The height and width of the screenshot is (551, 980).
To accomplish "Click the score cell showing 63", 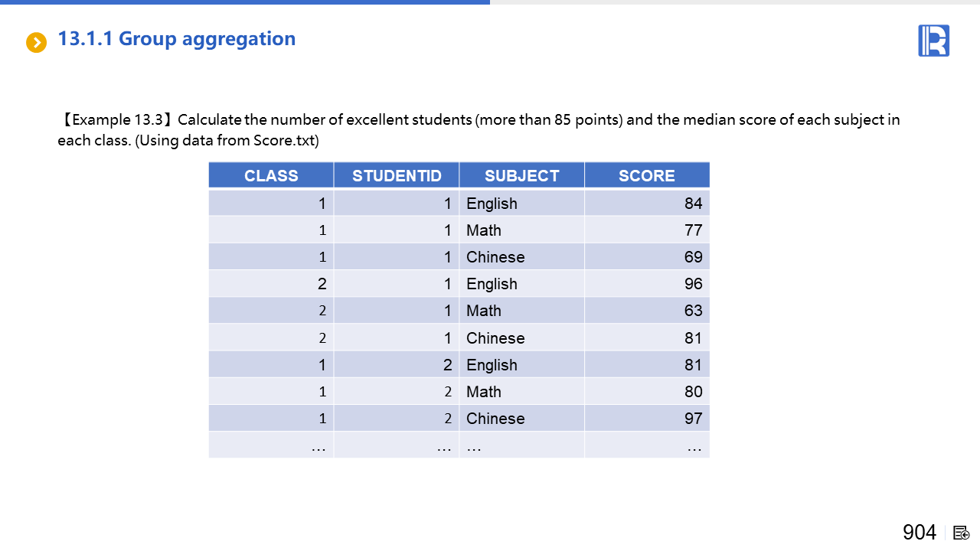I will 693,311.
